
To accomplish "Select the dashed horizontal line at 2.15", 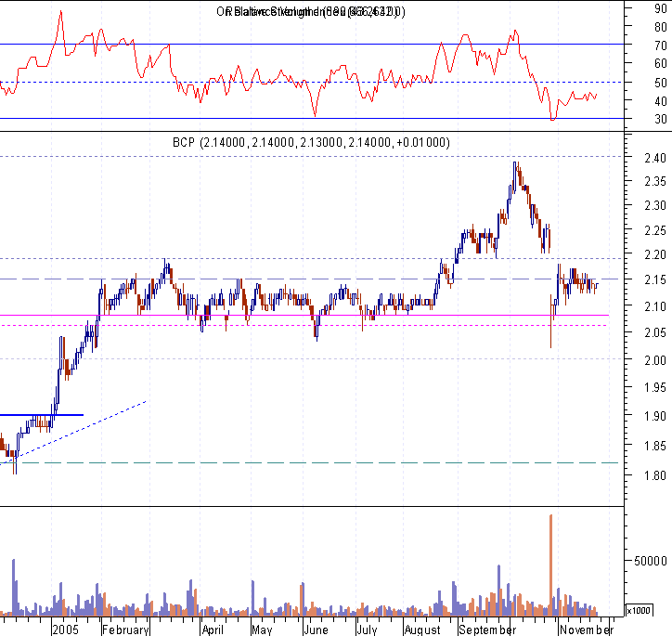I will 309,279.
